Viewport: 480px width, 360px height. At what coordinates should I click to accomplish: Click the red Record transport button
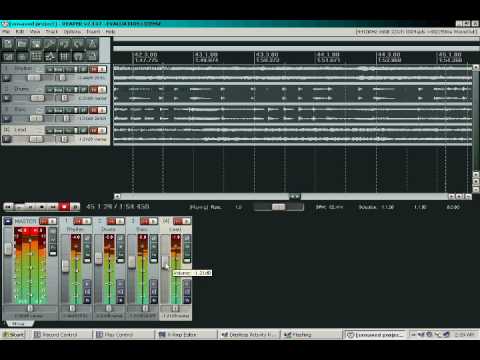[x=64, y=207]
